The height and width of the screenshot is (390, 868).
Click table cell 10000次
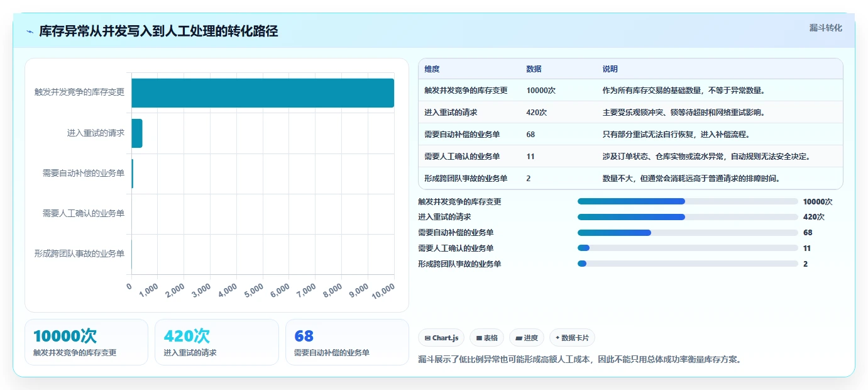point(541,91)
